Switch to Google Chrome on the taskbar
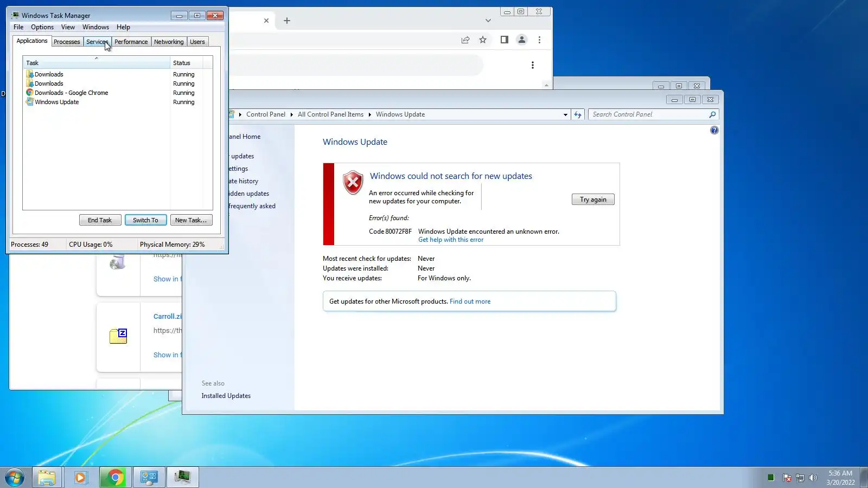The width and height of the screenshot is (868, 488). coord(114,478)
